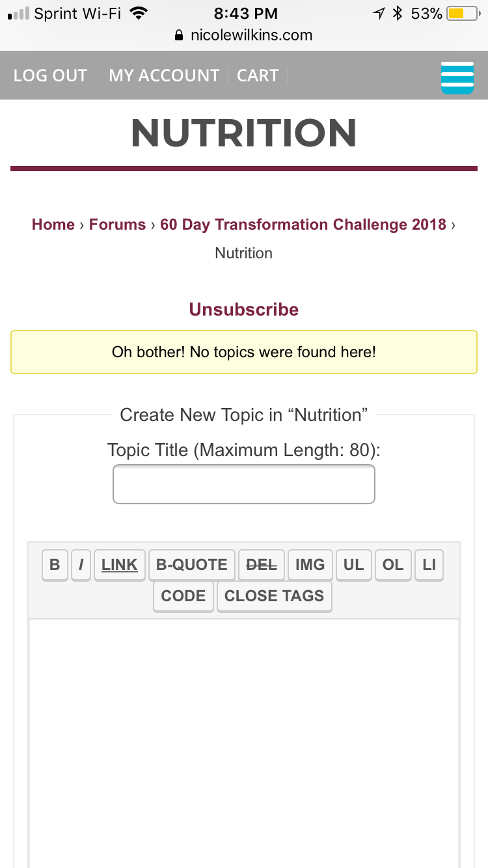Insert an image with the IMG button
The image size is (488, 868).
(310, 565)
